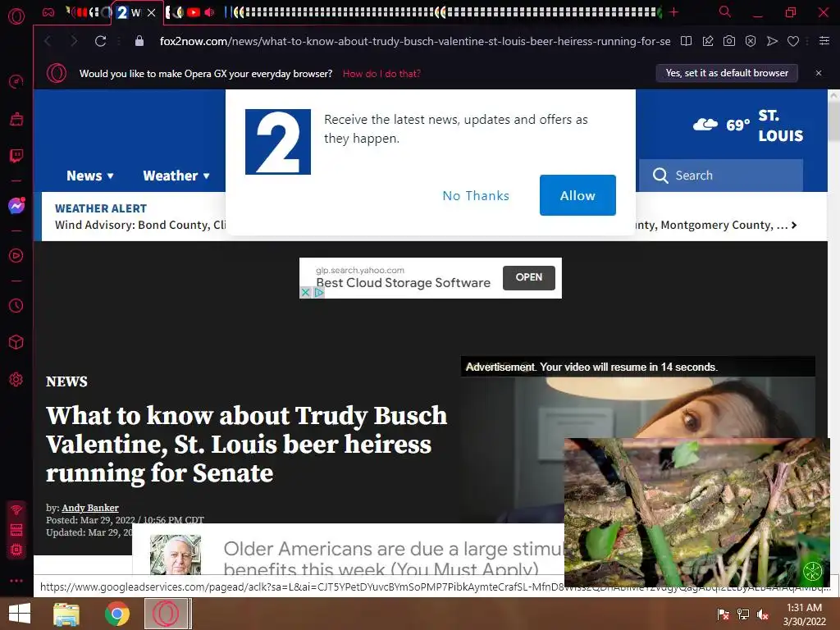Open new tab with plus button
Image resolution: width=840 pixels, height=630 pixels.
[674, 12]
